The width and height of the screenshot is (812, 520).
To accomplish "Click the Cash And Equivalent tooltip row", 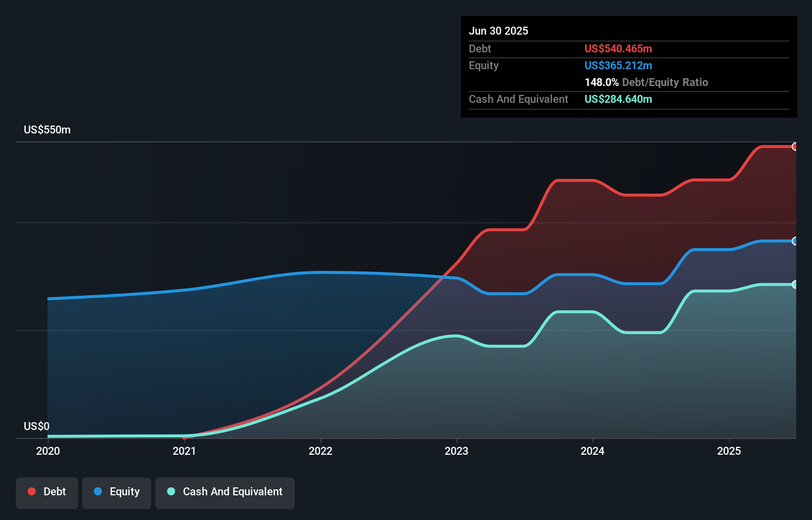I will pos(518,99).
